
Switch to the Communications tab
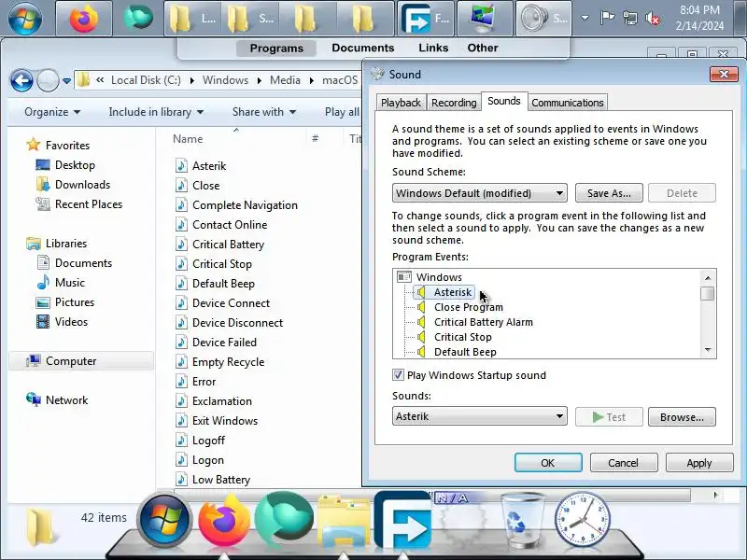coord(568,103)
